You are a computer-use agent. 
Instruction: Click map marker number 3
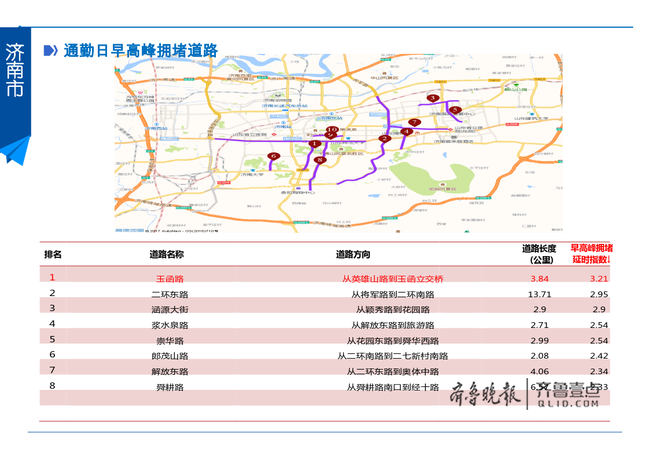(433, 98)
